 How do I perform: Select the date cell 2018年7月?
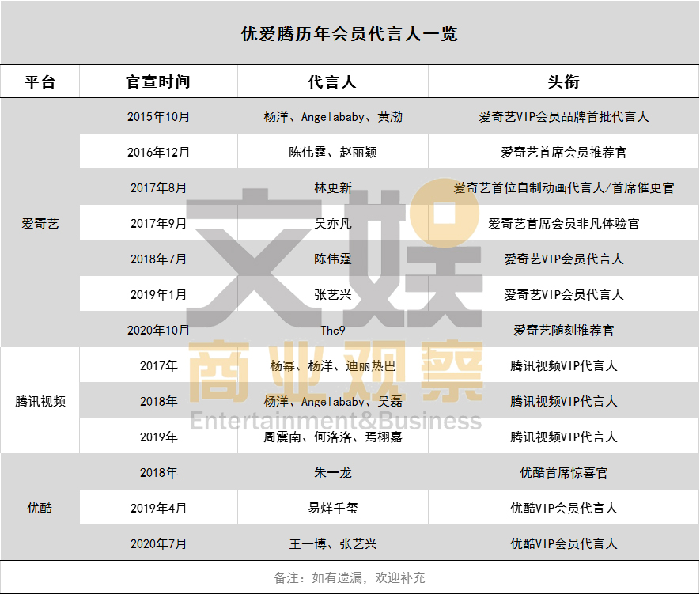158,259
